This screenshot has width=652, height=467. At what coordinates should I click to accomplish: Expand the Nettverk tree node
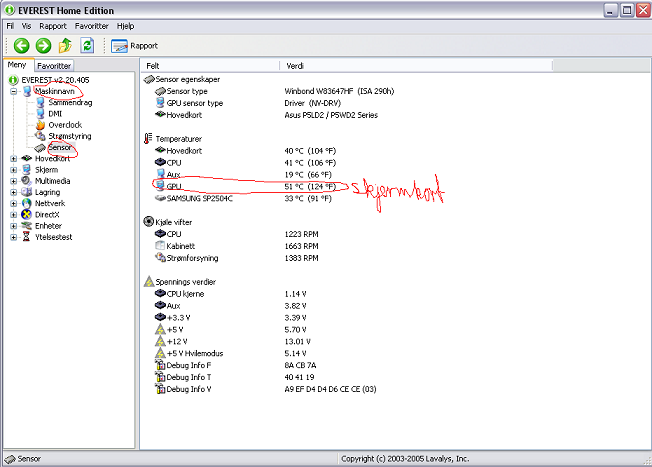click(x=13, y=203)
